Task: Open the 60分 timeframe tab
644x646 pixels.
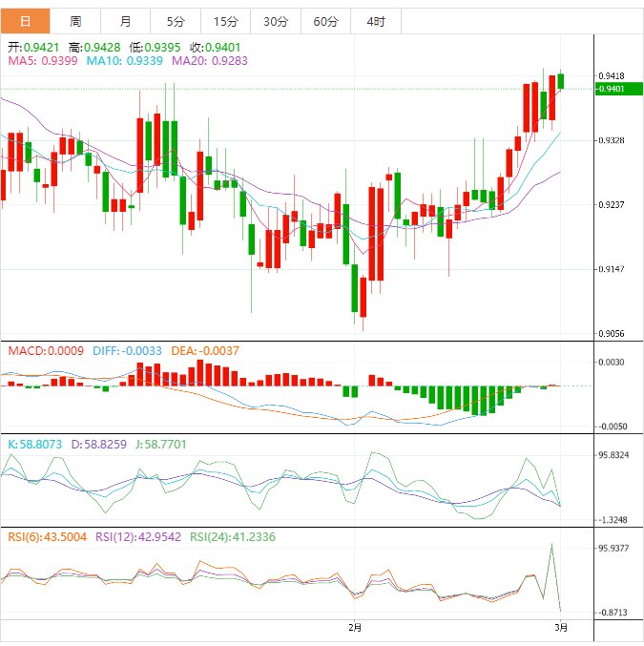Action: point(325,21)
